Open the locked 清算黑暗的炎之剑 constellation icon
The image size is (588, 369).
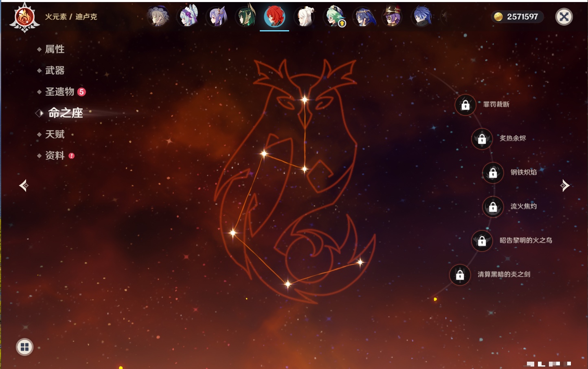[460, 275]
